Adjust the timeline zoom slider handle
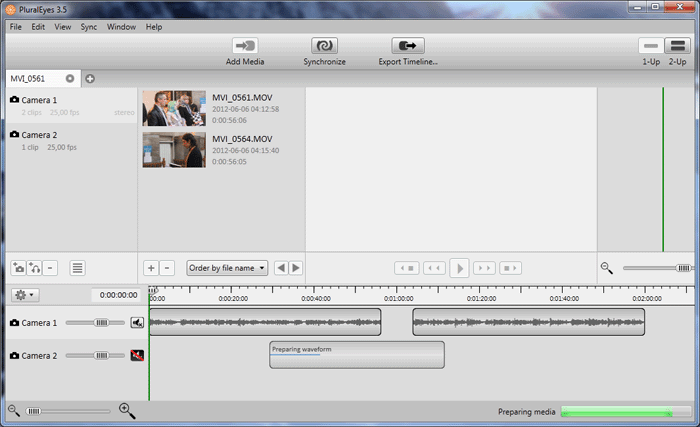The height and width of the screenshot is (427, 700). (x=33, y=411)
